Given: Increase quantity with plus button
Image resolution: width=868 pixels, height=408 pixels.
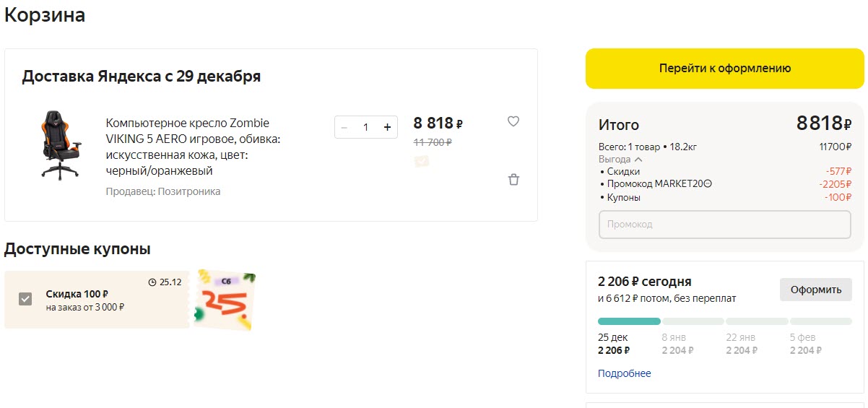Looking at the screenshot, I should [x=387, y=127].
